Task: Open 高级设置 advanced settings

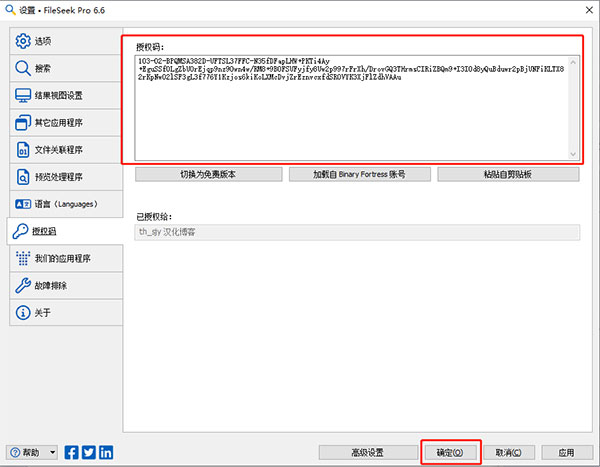Action: point(368,453)
